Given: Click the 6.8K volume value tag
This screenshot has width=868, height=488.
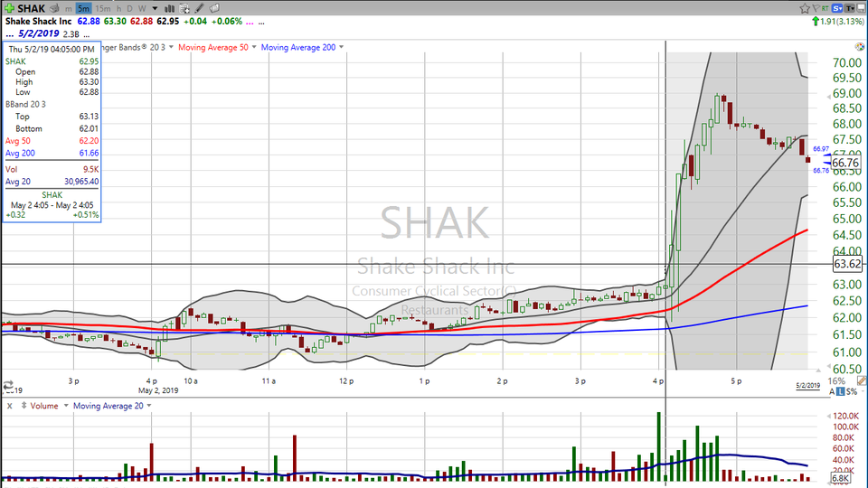Looking at the screenshot, I should [840, 478].
